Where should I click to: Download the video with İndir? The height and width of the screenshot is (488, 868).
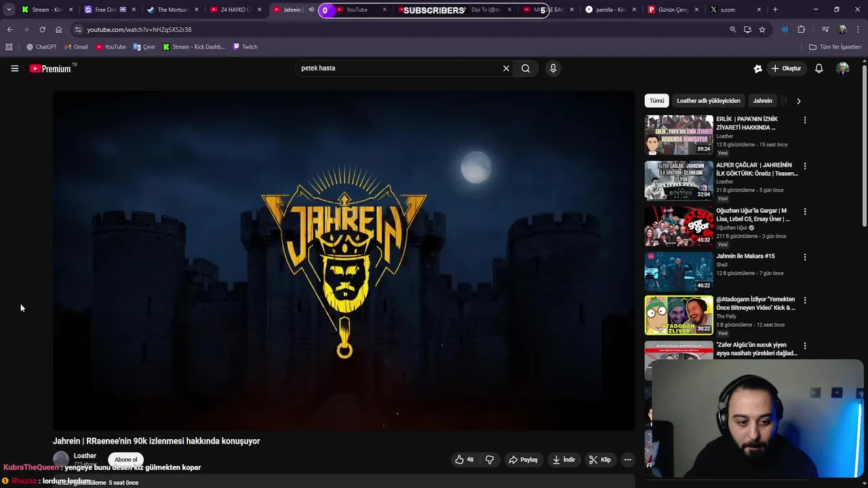pyautogui.click(x=564, y=460)
